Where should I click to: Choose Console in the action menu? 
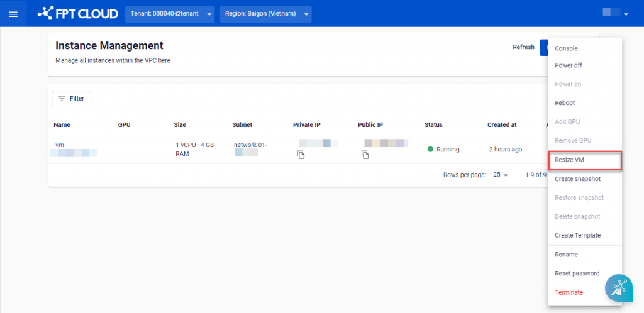(x=566, y=48)
